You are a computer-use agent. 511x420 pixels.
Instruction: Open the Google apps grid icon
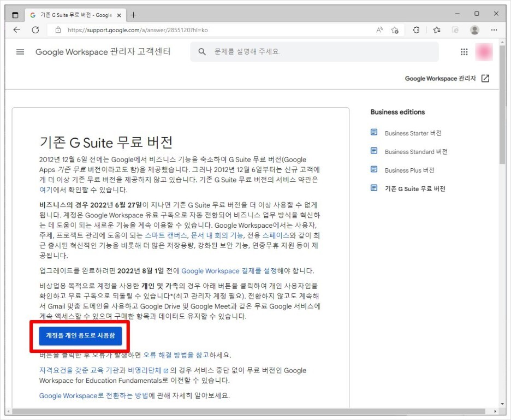point(464,52)
